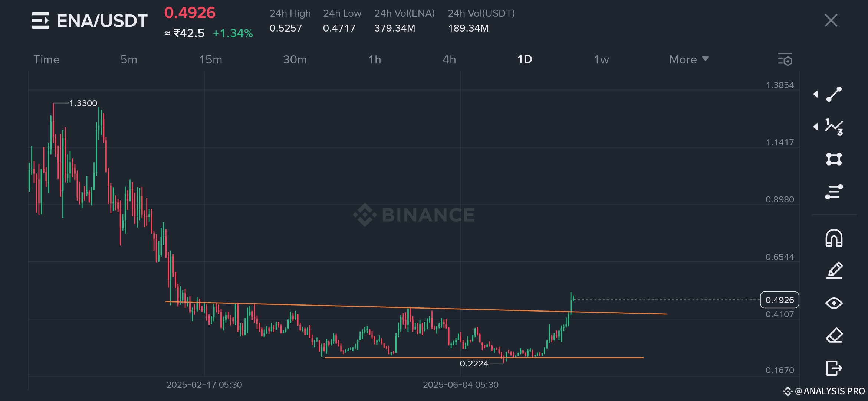This screenshot has height=401, width=868.
Task: Select the 1D interval tab
Action: [x=525, y=59]
